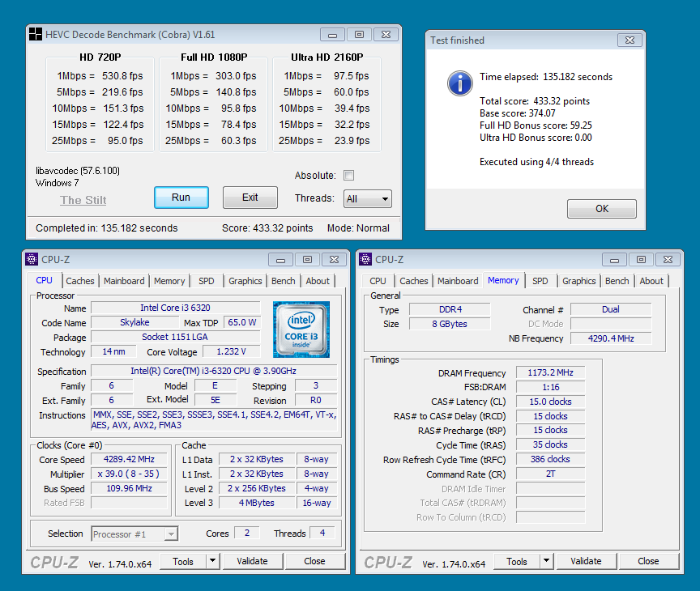
Task: Open About tab in left CPU-Z
Action: pyautogui.click(x=318, y=281)
